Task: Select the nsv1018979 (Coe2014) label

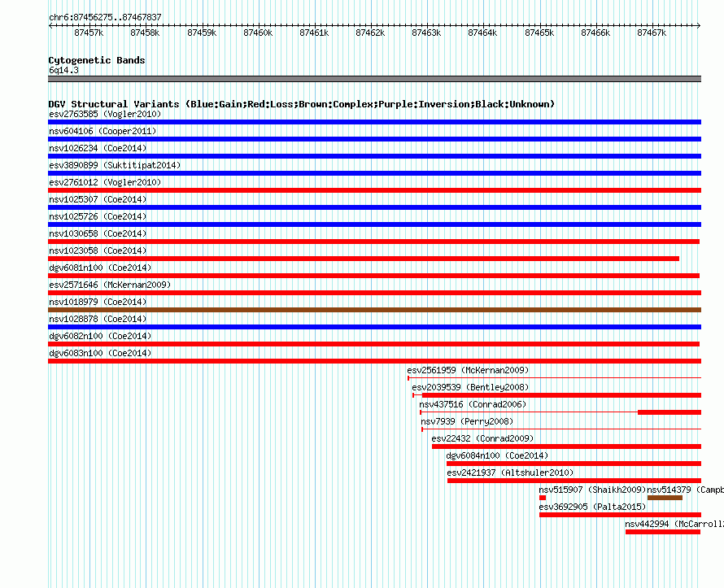Action: (x=98, y=302)
